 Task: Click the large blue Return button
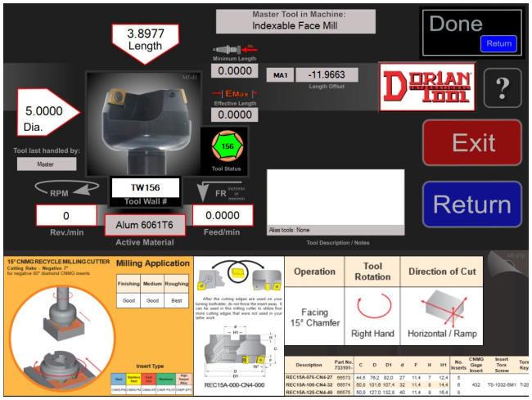[x=472, y=204]
